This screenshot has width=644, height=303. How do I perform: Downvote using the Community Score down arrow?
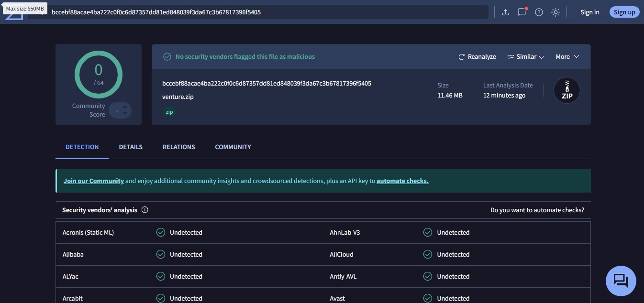125,113
